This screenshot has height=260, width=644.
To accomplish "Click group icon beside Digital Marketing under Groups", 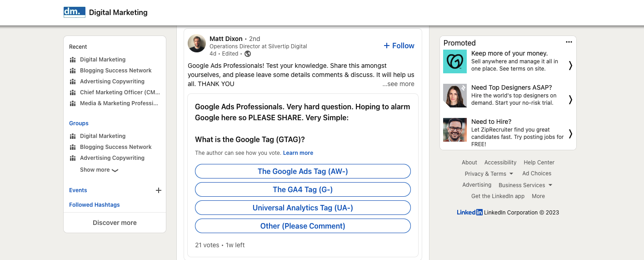I will (72, 136).
